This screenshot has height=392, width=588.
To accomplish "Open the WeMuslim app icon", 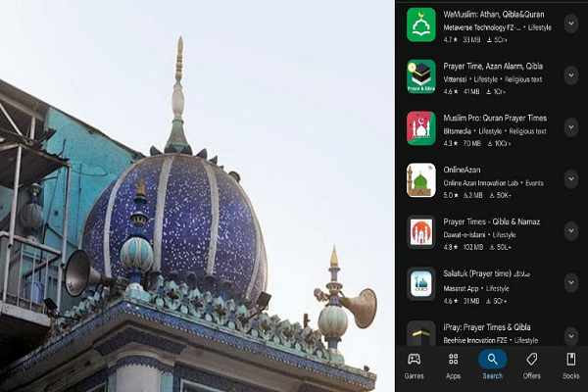I will pyautogui.click(x=421, y=24).
